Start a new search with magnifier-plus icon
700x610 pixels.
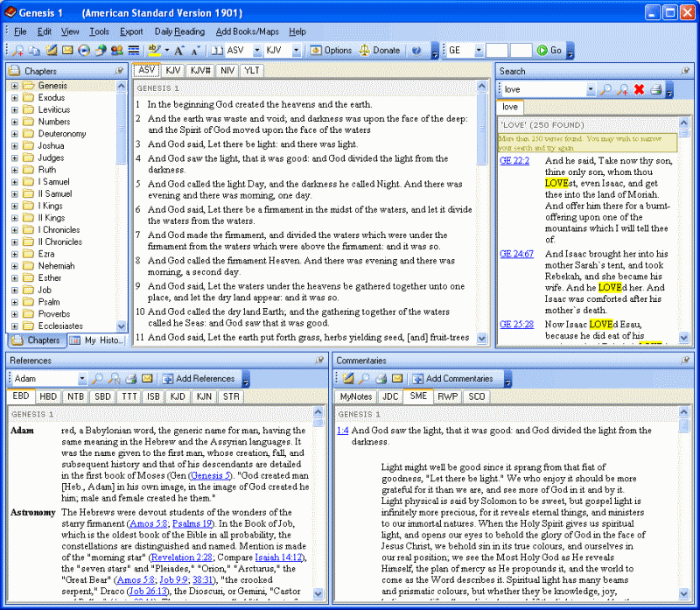[x=621, y=89]
